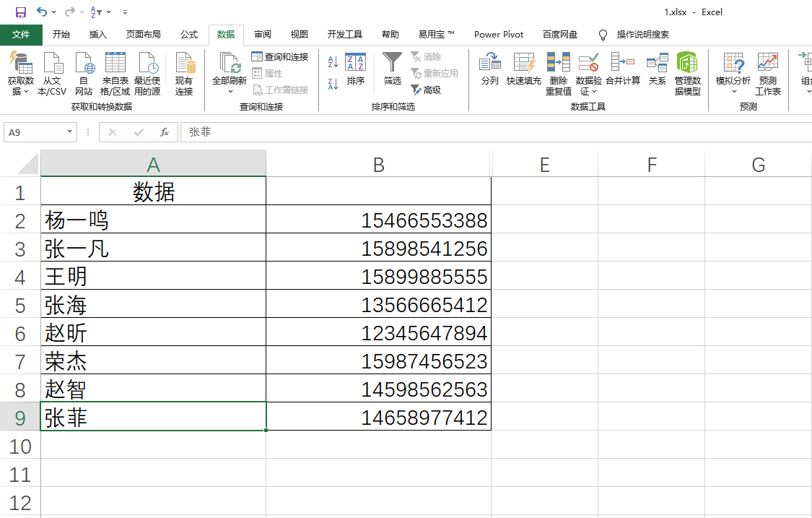Image resolution: width=812 pixels, height=518 pixels.
Task: Switch to the Review (审阅) tab
Action: [263, 35]
